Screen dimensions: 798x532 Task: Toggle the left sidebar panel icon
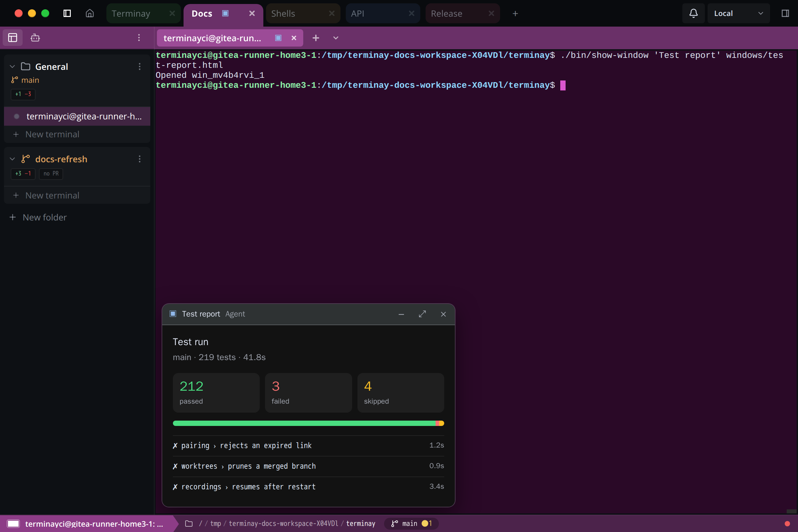pyautogui.click(x=67, y=13)
